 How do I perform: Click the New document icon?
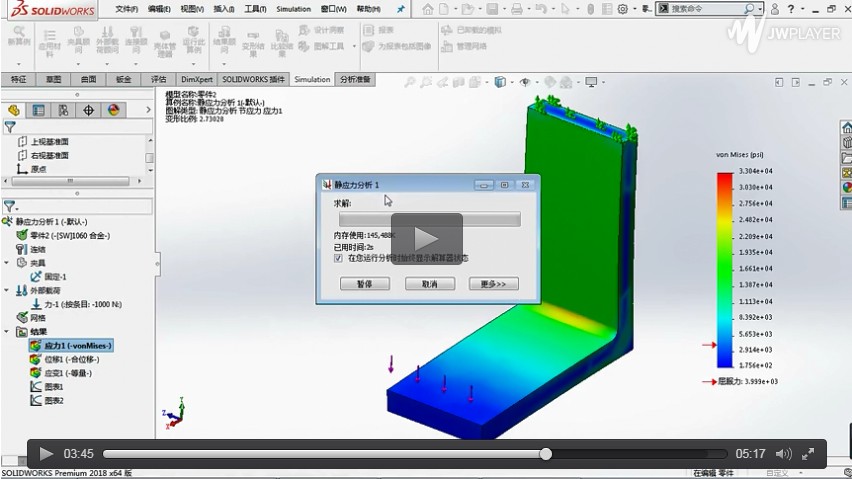coord(444,9)
